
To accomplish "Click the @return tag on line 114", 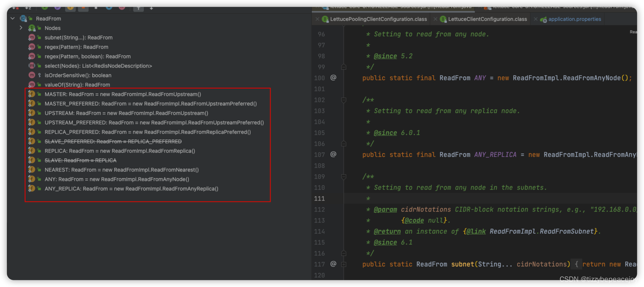I will click(x=387, y=231).
